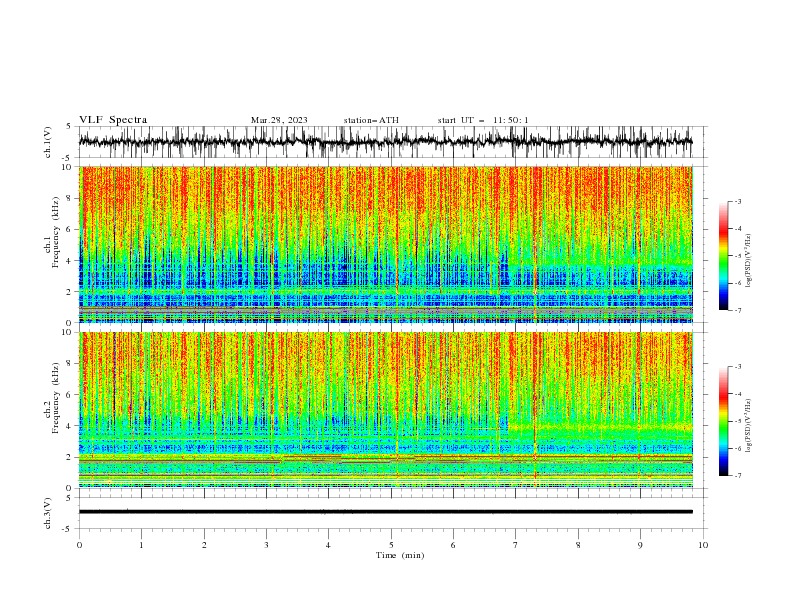This screenshot has height=612, width=792.
Task: Click the 'ch.1(V)' axis label
Action: [x=48, y=142]
